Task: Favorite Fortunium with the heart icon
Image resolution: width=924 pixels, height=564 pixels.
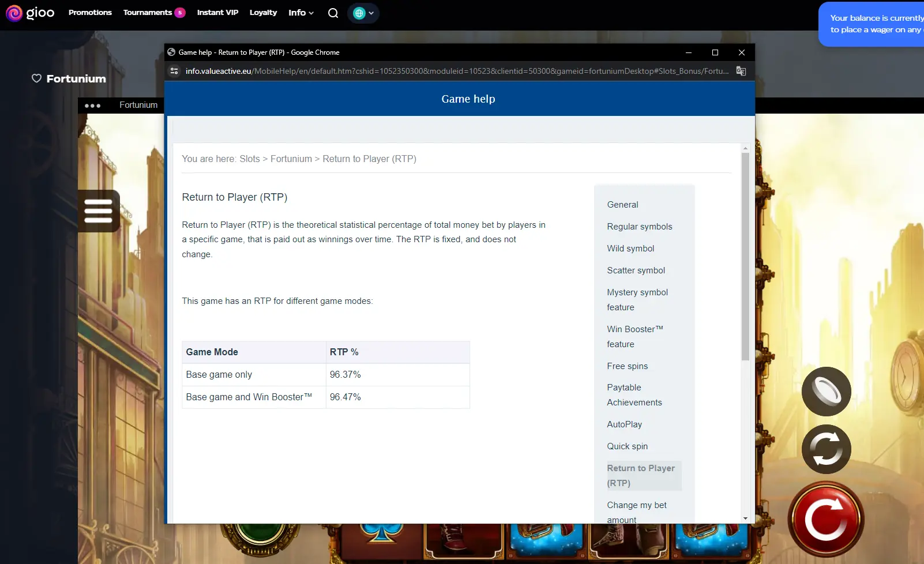Action: pyautogui.click(x=36, y=78)
